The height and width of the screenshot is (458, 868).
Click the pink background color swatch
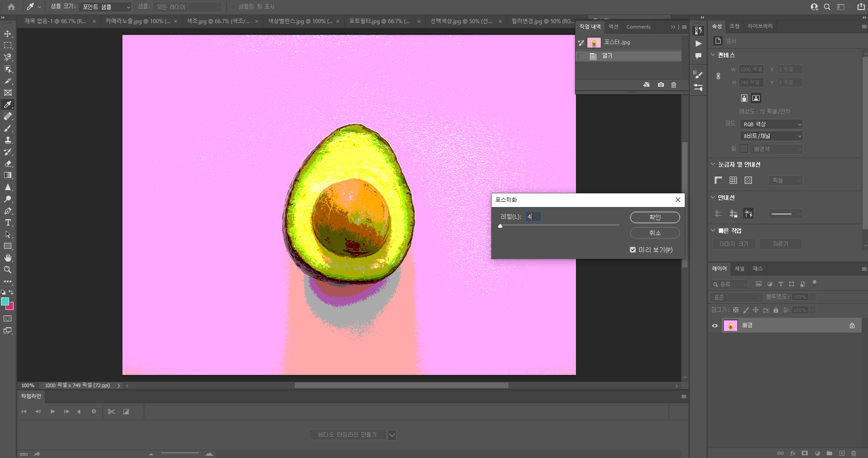tap(10, 306)
